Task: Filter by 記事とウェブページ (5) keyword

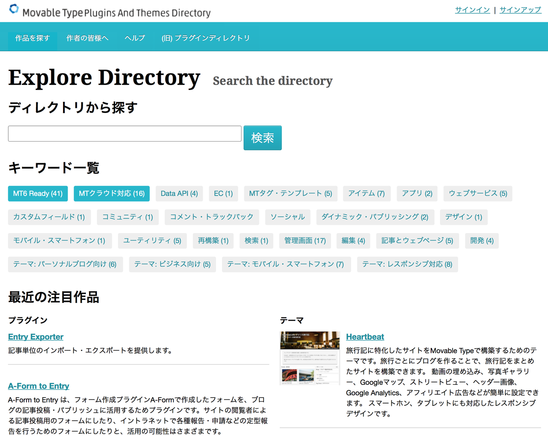Action: [x=417, y=241]
